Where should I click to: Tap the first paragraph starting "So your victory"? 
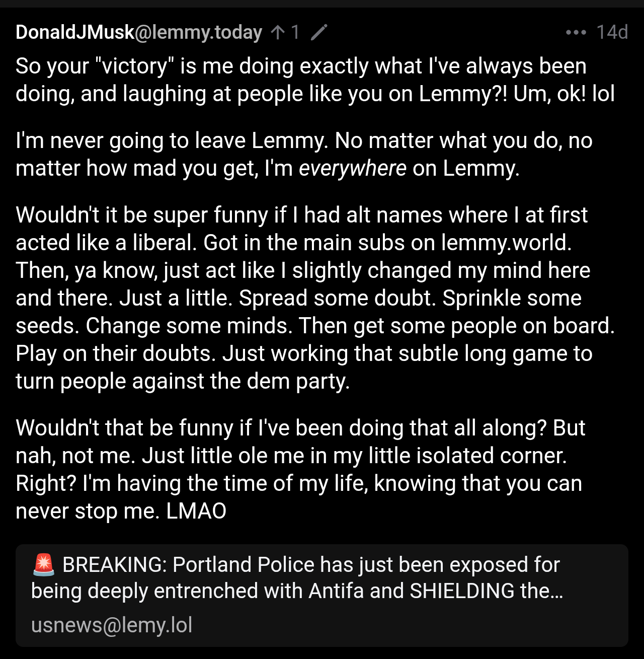(x=315, y=80)
